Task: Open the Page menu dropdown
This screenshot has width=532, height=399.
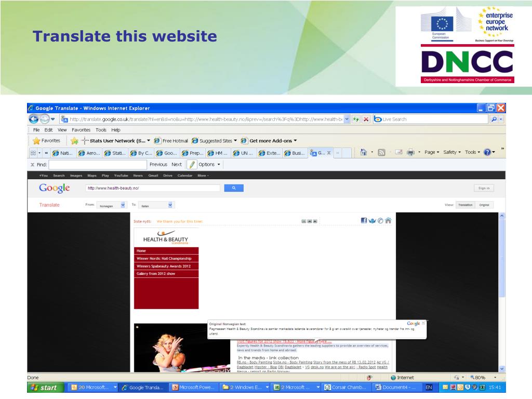Action: tap(432, 152)
